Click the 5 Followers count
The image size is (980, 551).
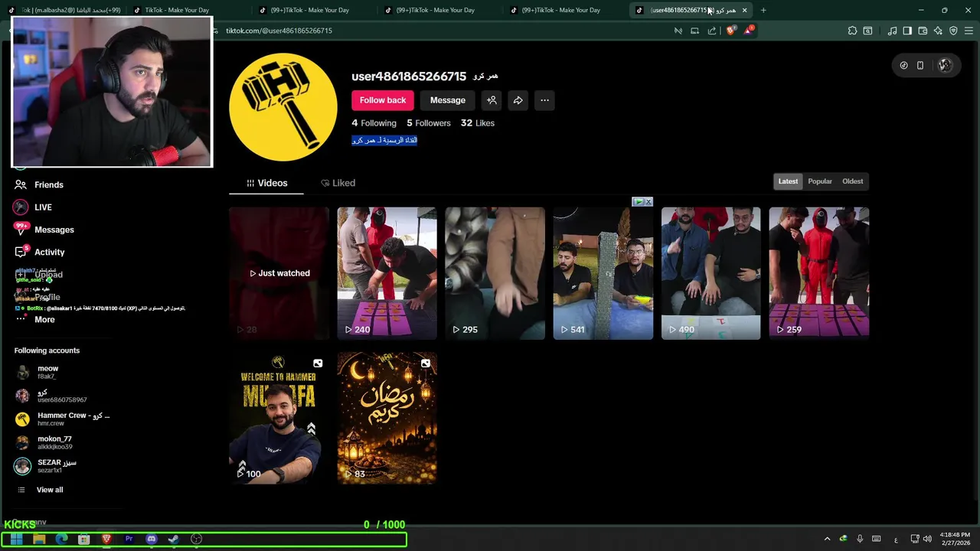pos(429,123)
